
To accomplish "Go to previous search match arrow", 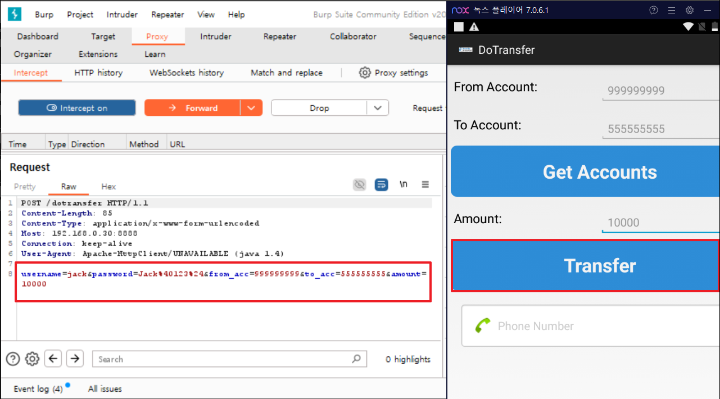I will click(x=53, y=358).
